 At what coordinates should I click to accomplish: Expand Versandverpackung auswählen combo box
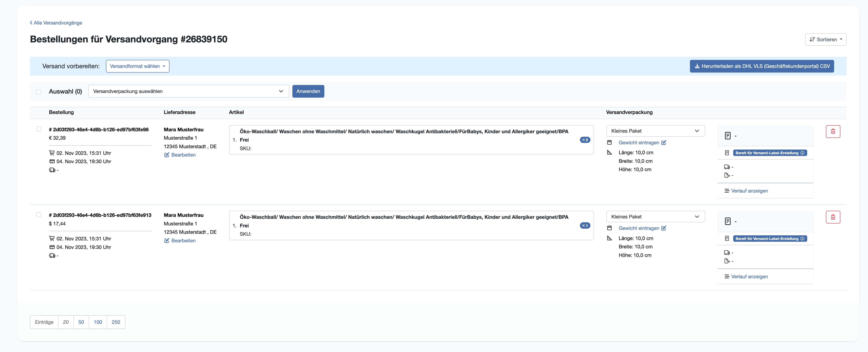(188, 91)
